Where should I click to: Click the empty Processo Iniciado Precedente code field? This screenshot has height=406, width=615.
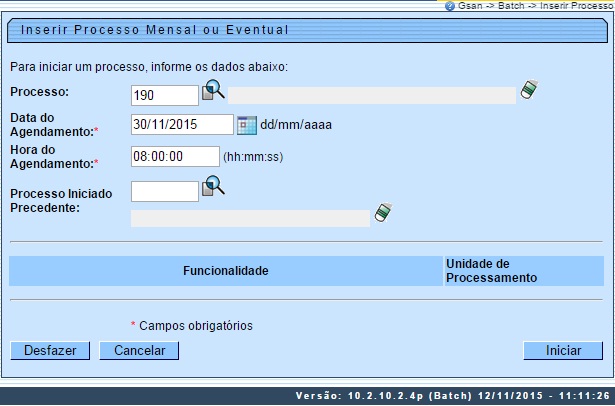tap(165, 191)
